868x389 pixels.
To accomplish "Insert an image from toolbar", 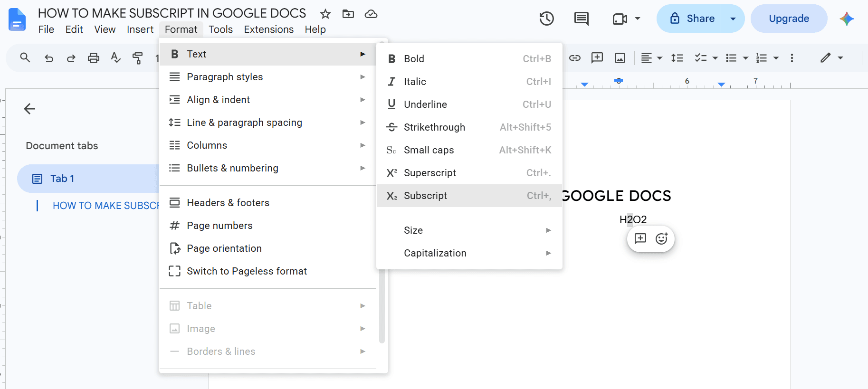I will [620, 58].
